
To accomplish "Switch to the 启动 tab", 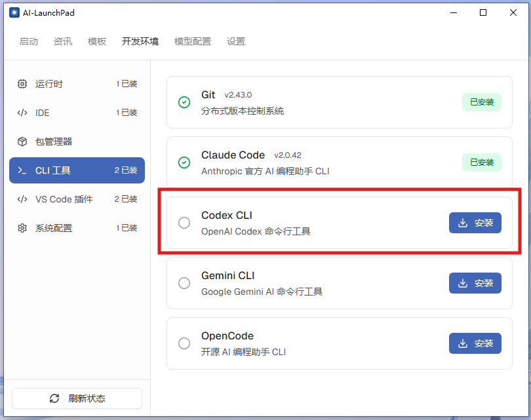I will [29, 41].
